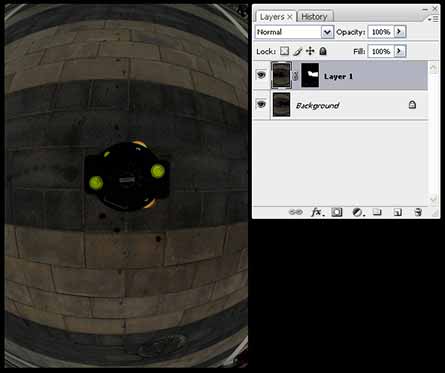
Task: Select the Layers tab
Action: (x=276, y=17)
